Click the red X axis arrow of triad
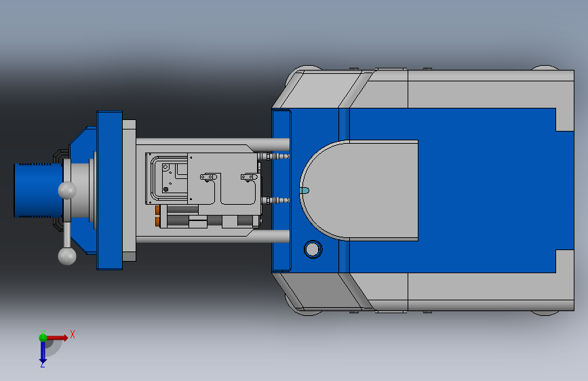Viewport: 588px width, 381px height. tap(58, 338)
